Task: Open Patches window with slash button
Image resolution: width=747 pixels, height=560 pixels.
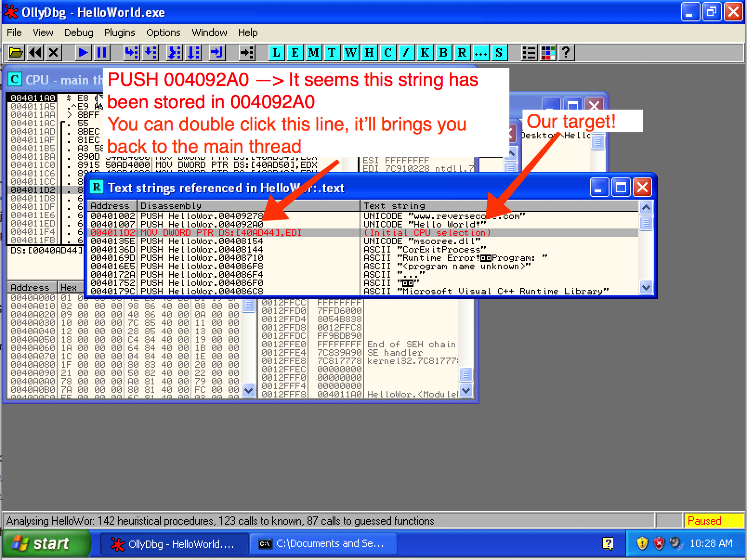Action: point(406,52)
